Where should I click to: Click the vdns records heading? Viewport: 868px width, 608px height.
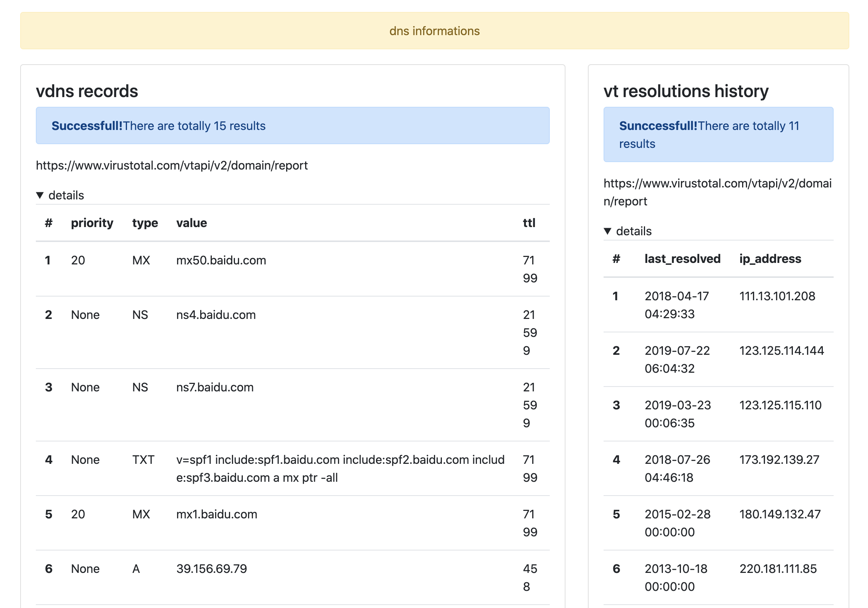tap(87, 91)
